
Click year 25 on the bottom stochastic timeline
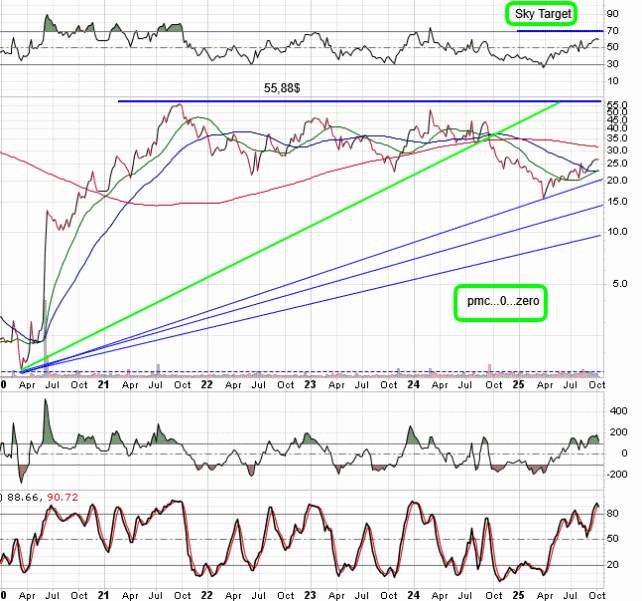pyautogui.click(x=518, y=592)
